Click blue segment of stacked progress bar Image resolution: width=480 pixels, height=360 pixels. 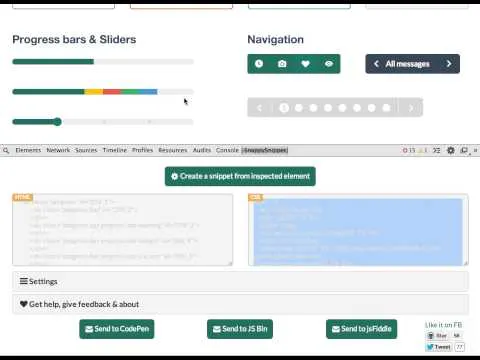tap(148, 92)
